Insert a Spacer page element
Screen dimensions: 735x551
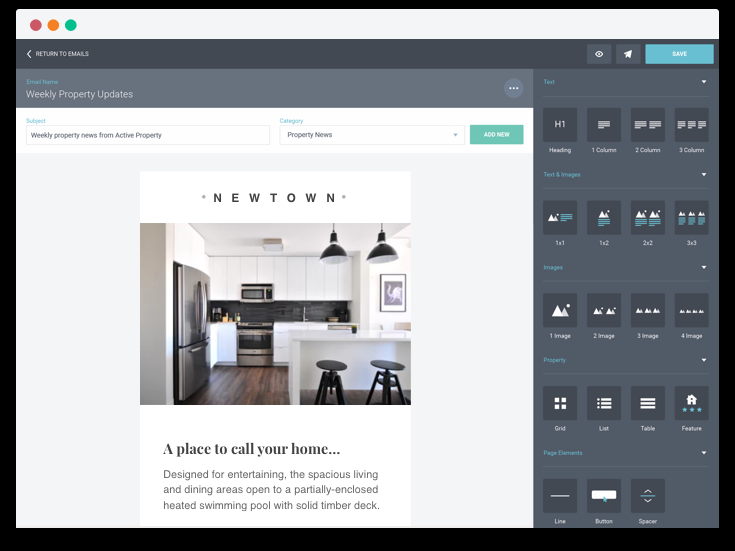coord(647,496)
